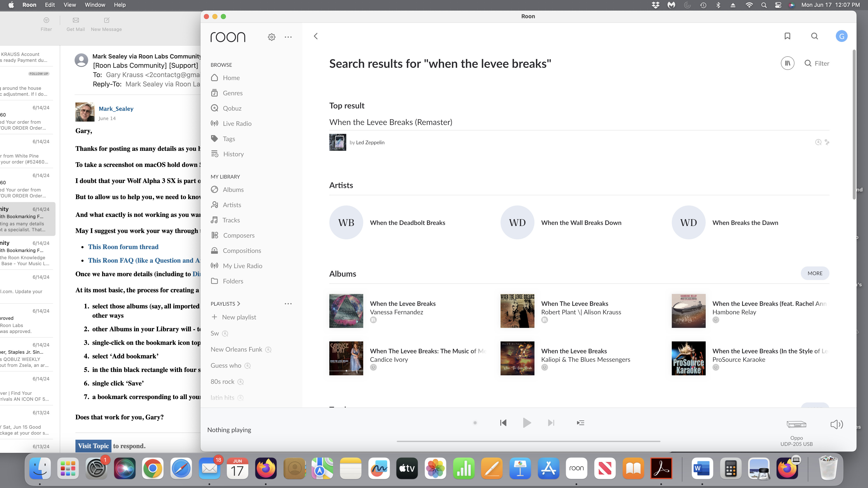Open Candice Ivory album
This screenshot has width=868, height=488.
point(346,358)
